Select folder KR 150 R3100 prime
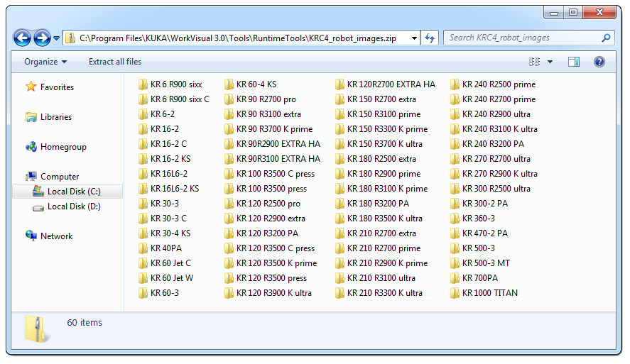This screenshot has height=364, width=630. [x=378, y=114]
